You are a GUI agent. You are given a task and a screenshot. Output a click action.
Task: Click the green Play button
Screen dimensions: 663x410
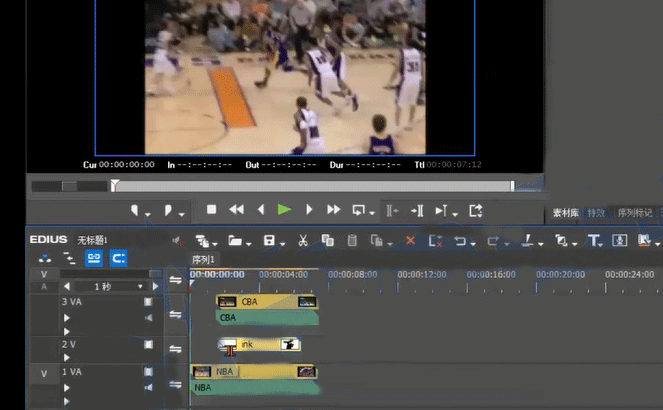click(284, 210)
